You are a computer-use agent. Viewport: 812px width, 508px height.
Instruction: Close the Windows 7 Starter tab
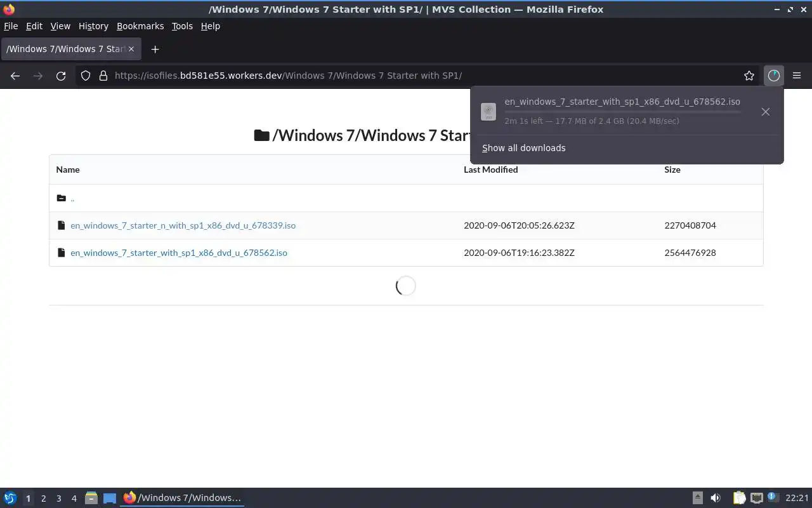pos(131,49)
